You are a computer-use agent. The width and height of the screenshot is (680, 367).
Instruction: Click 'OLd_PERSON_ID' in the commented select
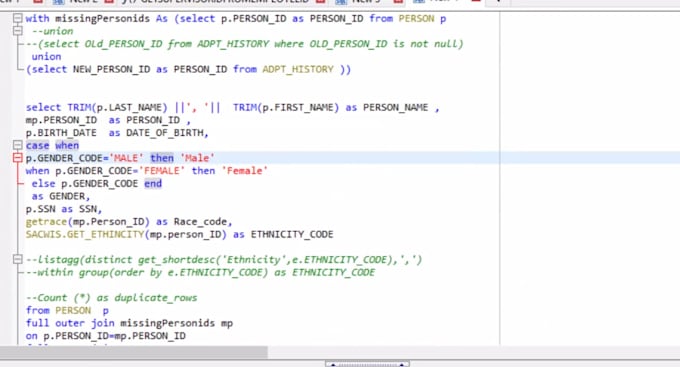pos(123,44)
